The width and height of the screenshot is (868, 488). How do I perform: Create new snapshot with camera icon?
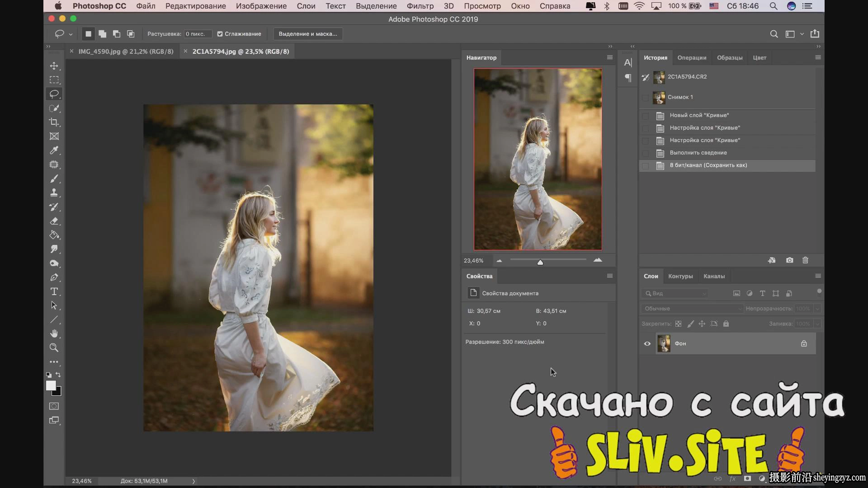point(789,260)
